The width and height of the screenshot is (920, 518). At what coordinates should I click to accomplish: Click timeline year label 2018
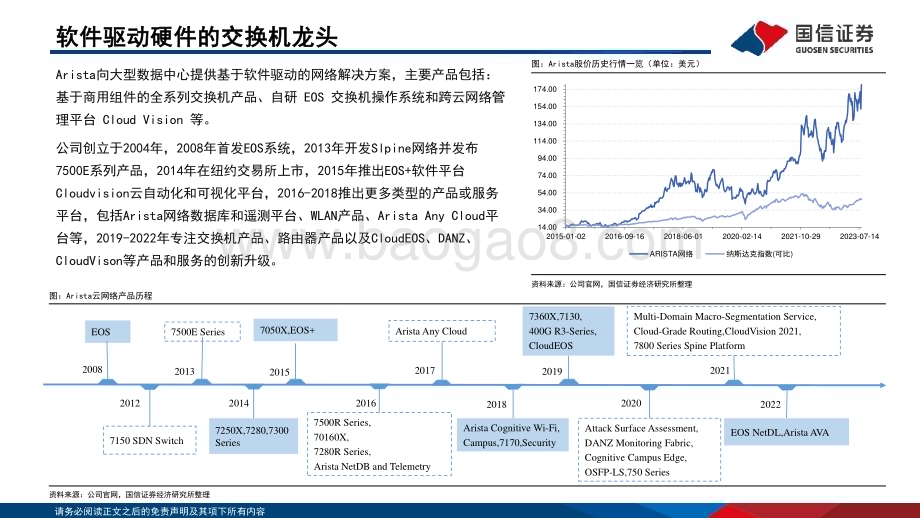[x=496, y=404]
